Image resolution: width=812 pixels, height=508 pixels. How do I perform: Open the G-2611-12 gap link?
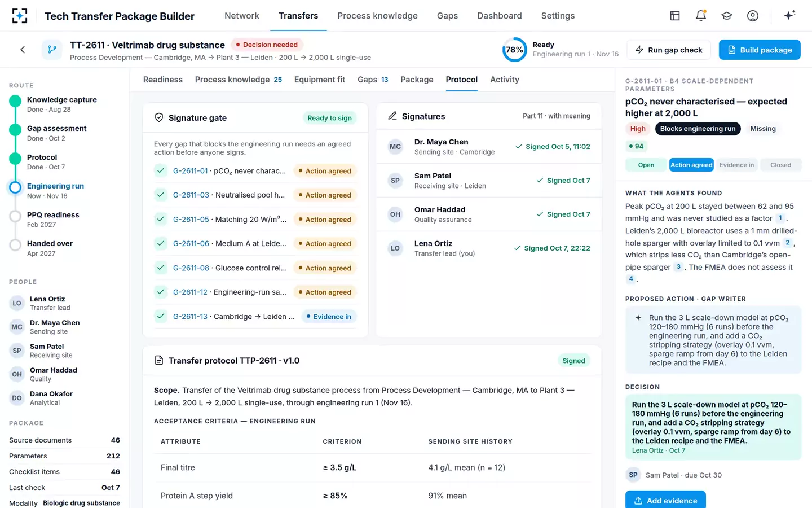(x=190, y=292)
